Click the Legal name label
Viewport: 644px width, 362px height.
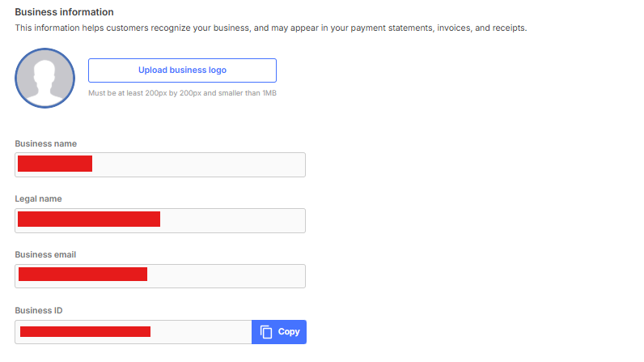(38, 198)
